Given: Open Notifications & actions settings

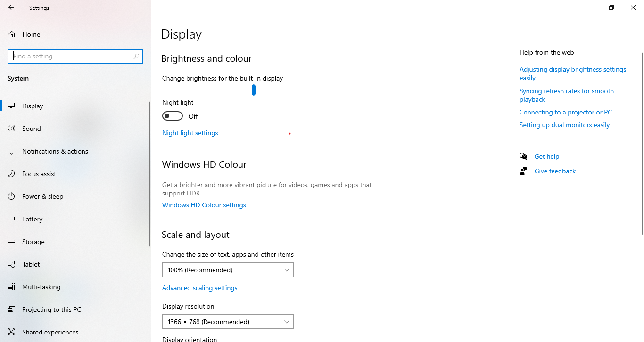Looking at the screenshot, I should 55,151.
